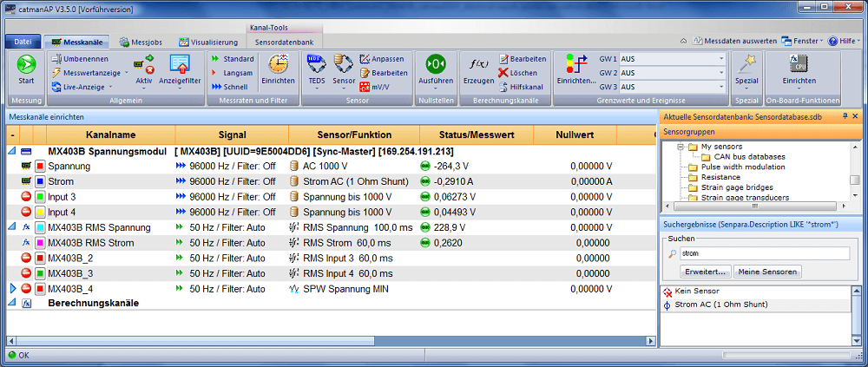Apply the Standard sample rate preset
This screenshot has width=868, height=367.
233,59
